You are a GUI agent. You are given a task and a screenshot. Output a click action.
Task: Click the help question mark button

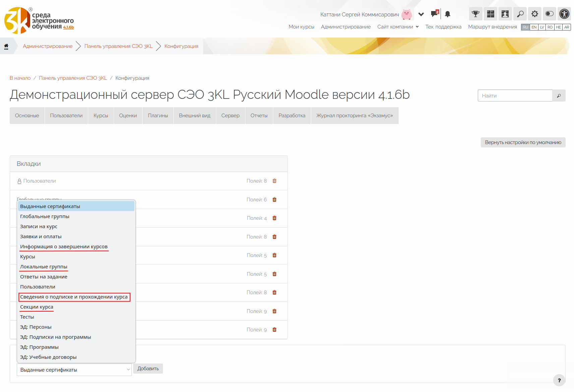(559, 380)
